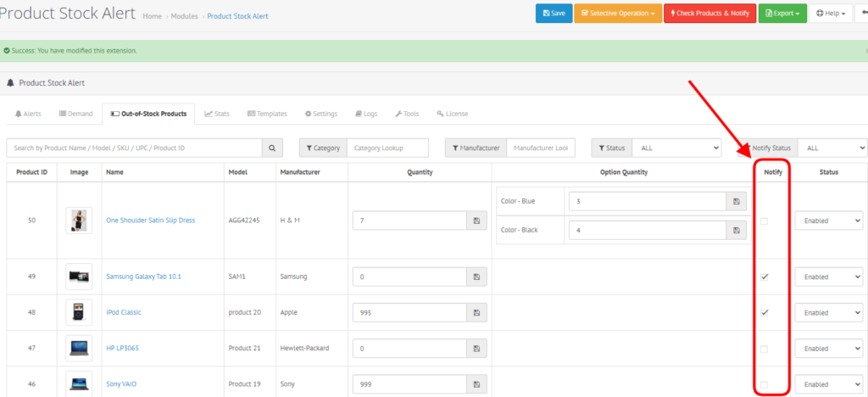The image size is (868, 397).
Task: Click the satin dress product thumbnail
Action: [x=79, y=221]
